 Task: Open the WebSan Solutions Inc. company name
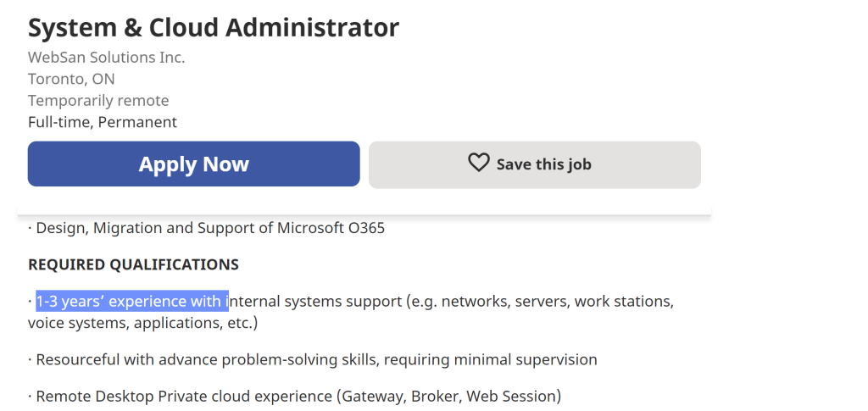[106, 58]
